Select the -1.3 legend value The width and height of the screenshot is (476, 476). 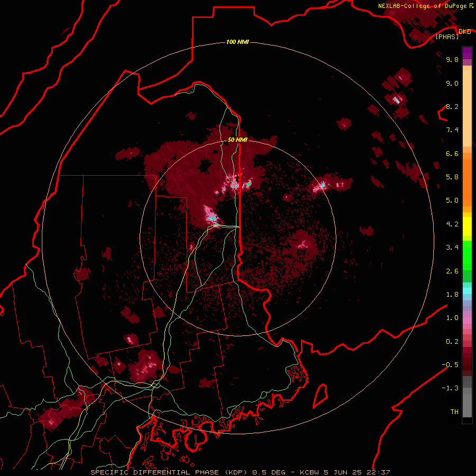(x=450, y=388)
